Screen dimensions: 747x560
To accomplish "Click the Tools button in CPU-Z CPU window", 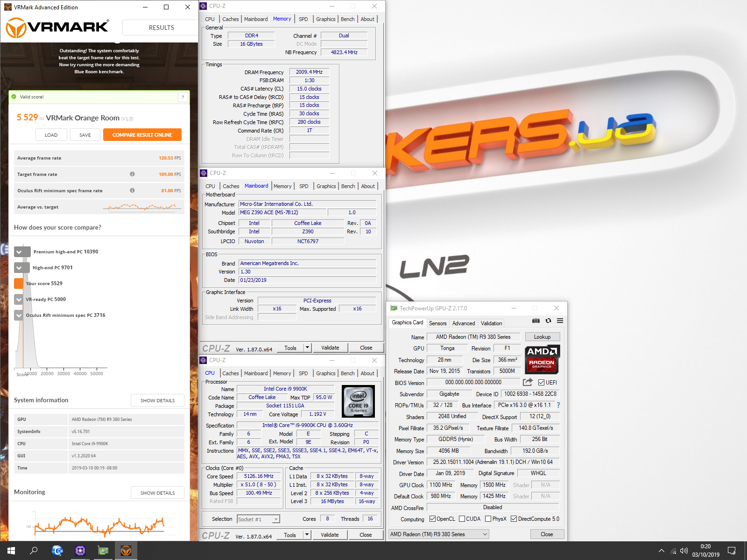I will (x=290, y=535).
